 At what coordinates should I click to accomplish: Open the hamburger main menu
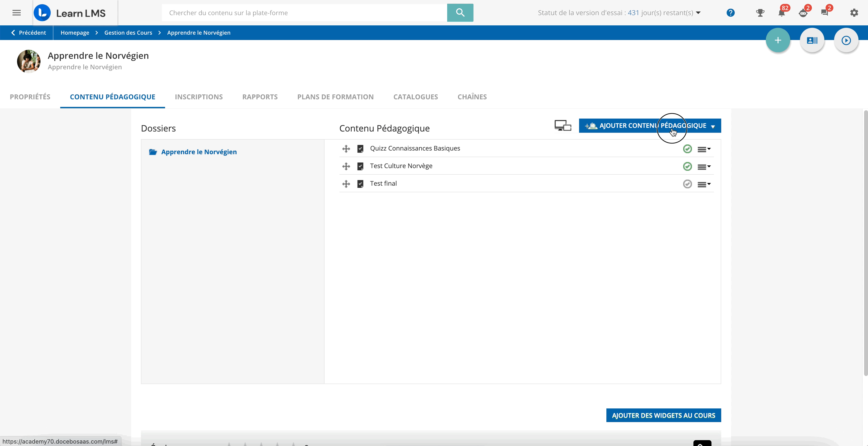[x=17, y=13]
